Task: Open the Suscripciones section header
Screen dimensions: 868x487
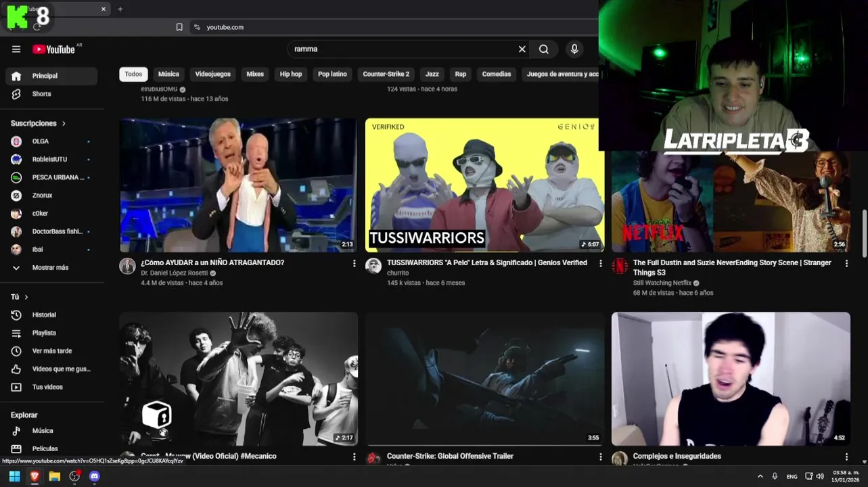Action: (38, 123)
